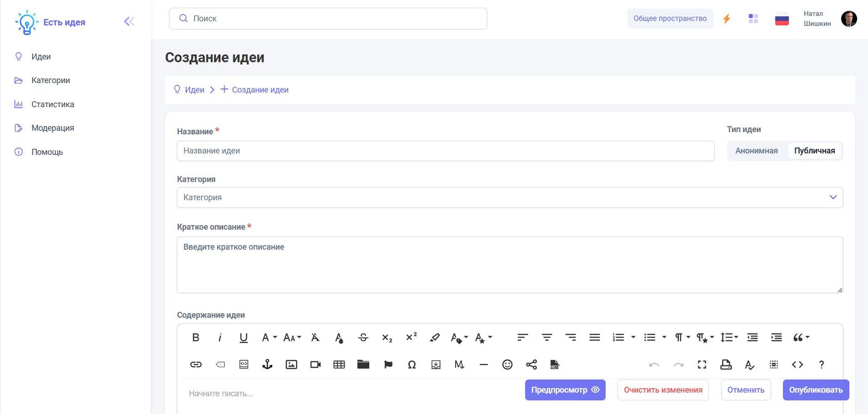Select the Анонимная idea type
Viewport: 868px width, 414px height.
(x=756, y=151)
